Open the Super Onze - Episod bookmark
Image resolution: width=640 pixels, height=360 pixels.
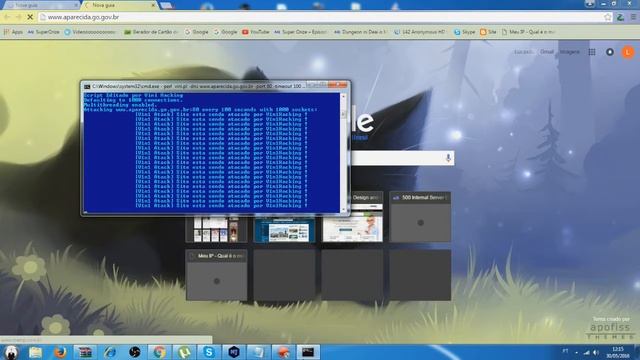[x=300, y=32]
